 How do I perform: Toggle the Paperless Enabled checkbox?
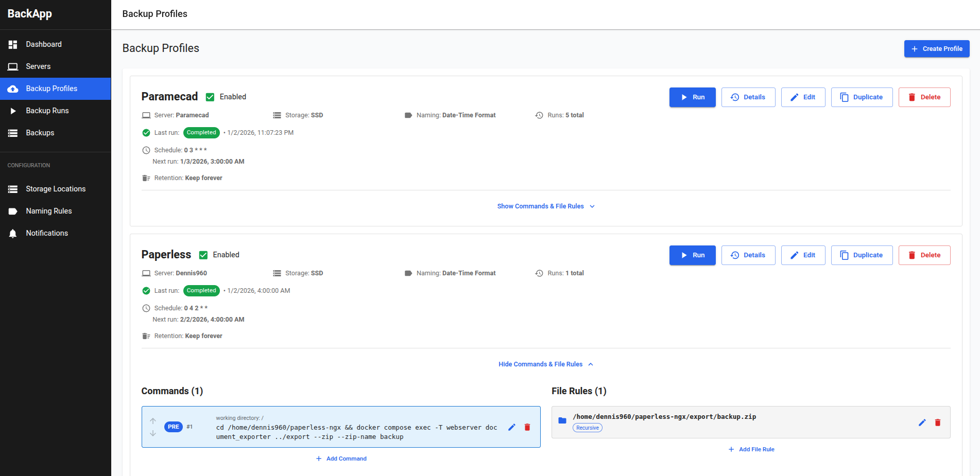203,255
